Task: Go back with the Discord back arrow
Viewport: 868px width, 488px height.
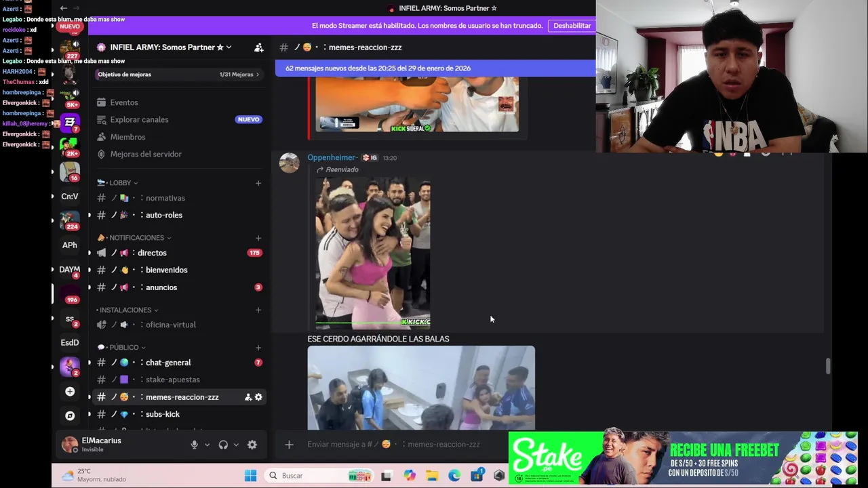Action: click(64, 8)
